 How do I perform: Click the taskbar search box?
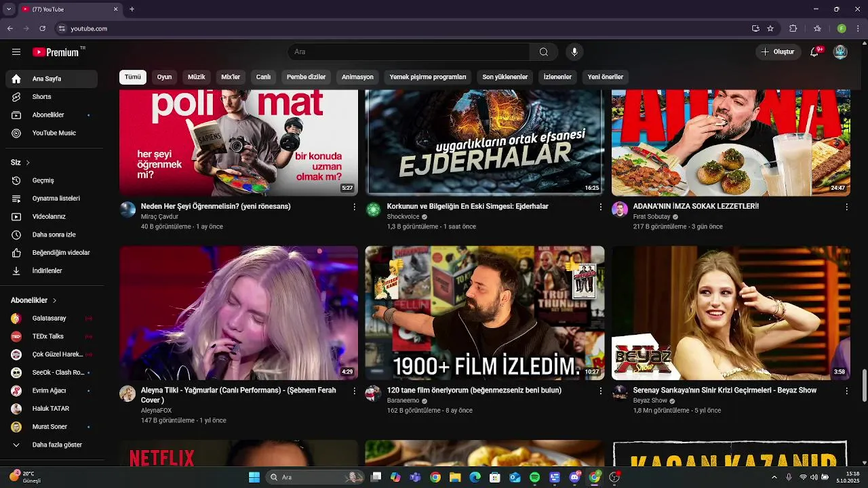[x=315, y=477]
